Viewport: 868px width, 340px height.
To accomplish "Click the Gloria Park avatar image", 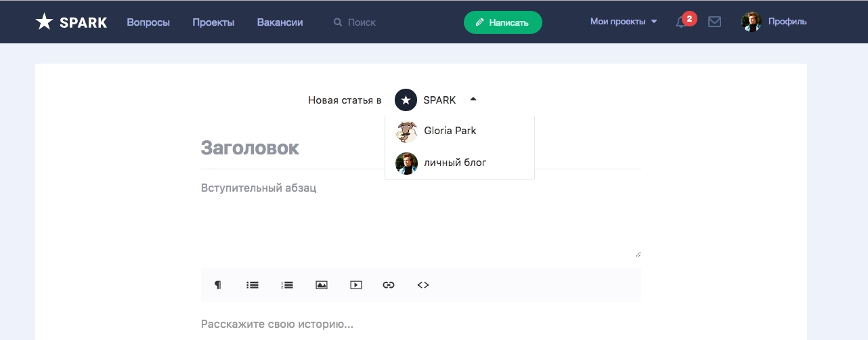I will tap(406, 131).
